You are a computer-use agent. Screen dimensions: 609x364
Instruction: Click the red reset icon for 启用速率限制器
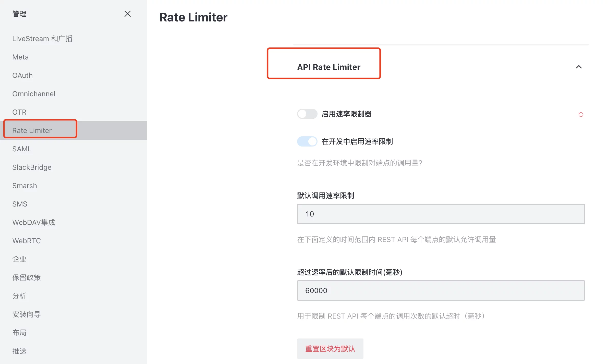[x=581, y=115]
